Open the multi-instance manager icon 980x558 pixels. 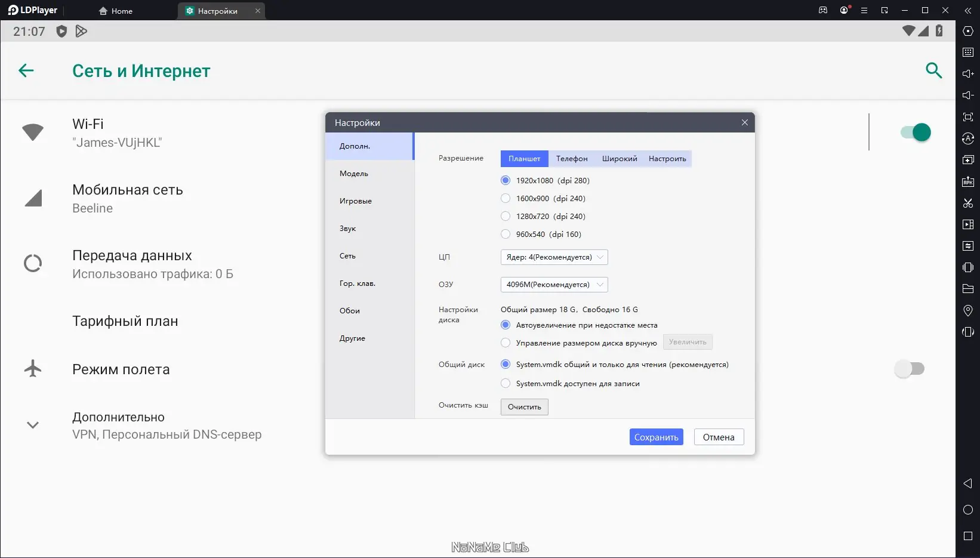click(968, 160)
